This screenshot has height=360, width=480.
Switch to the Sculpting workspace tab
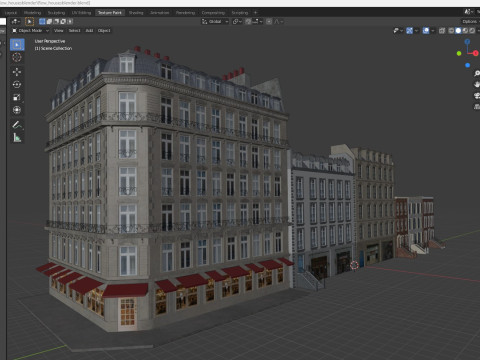click(56, 13)
